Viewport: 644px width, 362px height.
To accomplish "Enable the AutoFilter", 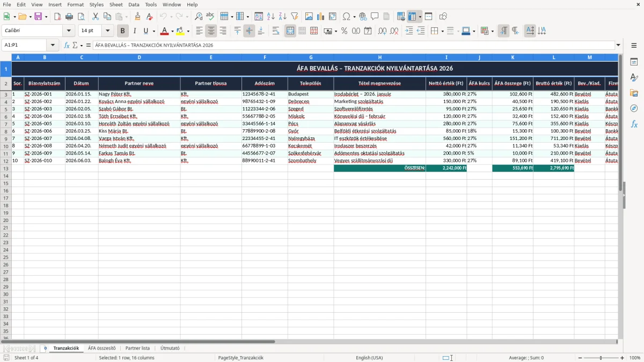I will [295, 17].
